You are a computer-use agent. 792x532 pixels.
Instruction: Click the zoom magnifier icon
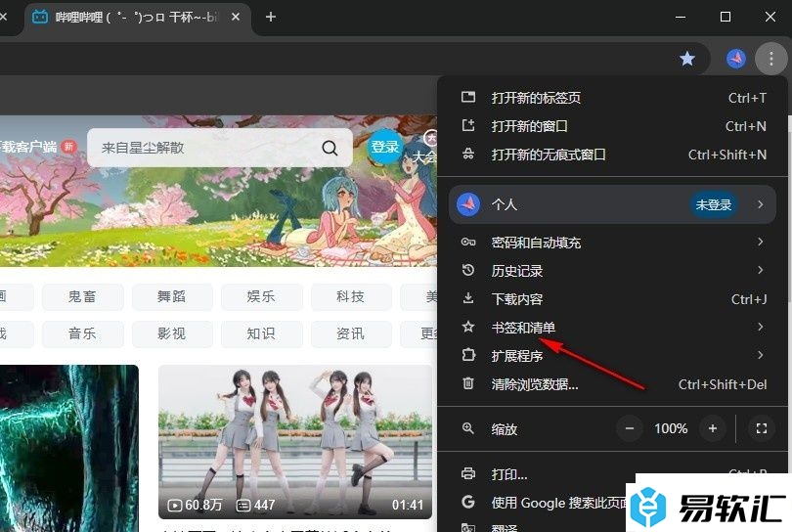pos(468,428)
